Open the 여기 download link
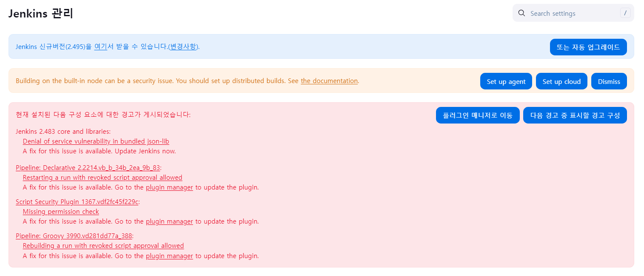The image size is (644, 276). click(100, 46)
